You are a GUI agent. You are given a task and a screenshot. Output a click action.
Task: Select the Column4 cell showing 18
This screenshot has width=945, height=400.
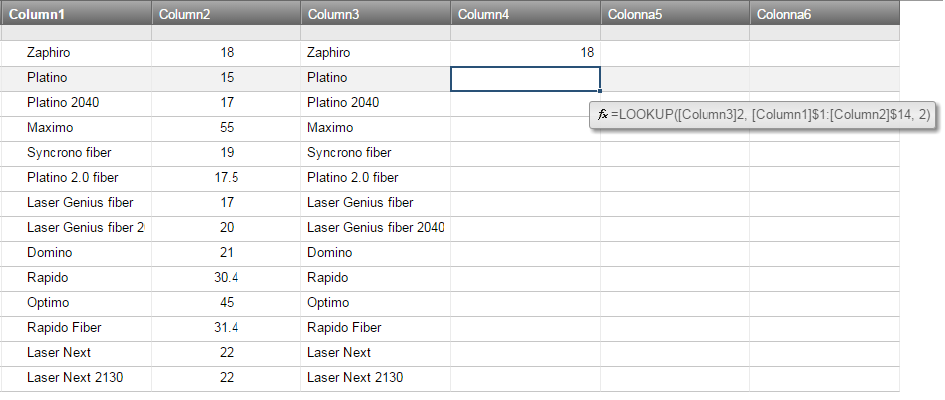[526, 53]
